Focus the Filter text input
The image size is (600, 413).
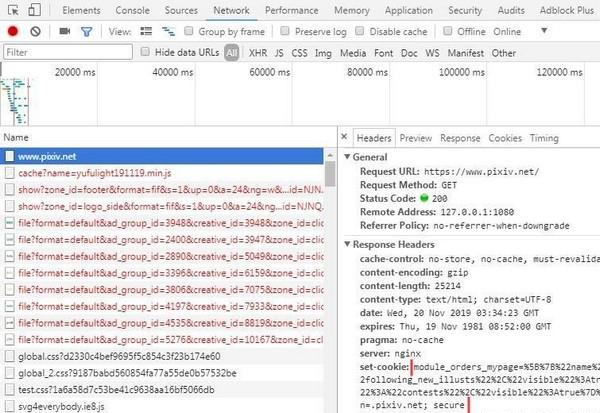coord(68,52)
